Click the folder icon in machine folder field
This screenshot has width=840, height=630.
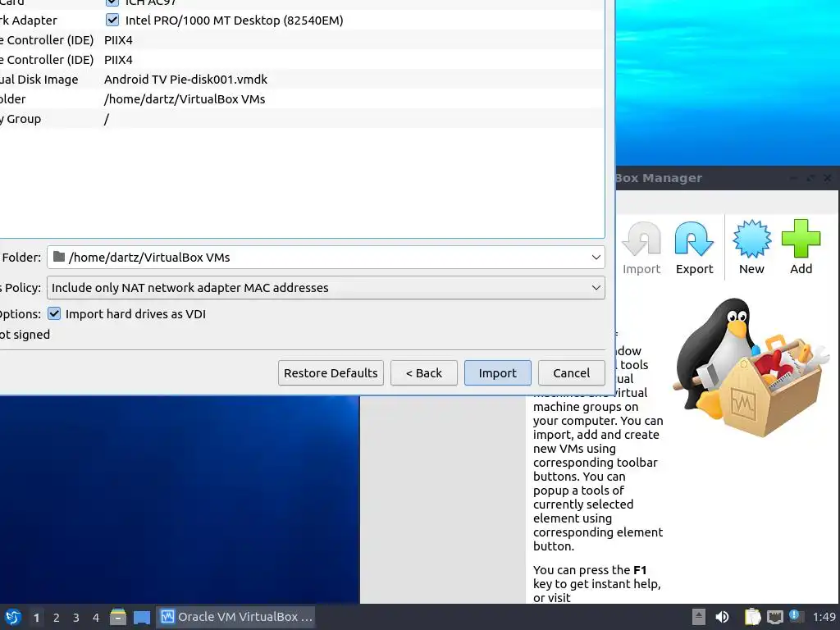tap(59, 257)
